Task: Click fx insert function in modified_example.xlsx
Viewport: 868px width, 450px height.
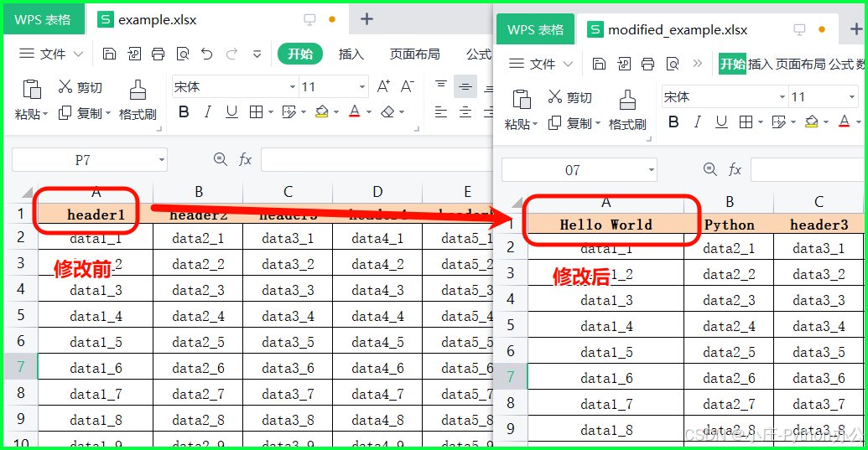Action: coord(735,170)
